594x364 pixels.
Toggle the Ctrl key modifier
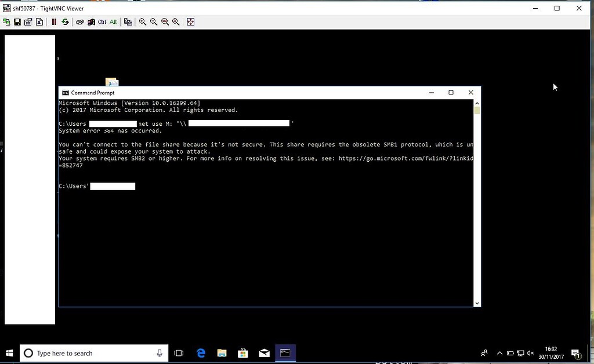102,21
